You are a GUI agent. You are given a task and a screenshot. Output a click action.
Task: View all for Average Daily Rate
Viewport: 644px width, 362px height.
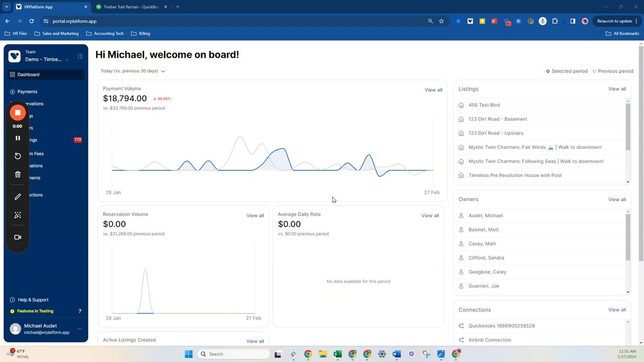click(430, 216)
